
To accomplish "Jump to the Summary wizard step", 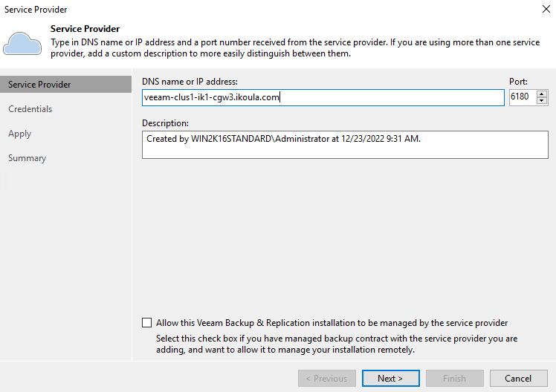I will [28, 158].
